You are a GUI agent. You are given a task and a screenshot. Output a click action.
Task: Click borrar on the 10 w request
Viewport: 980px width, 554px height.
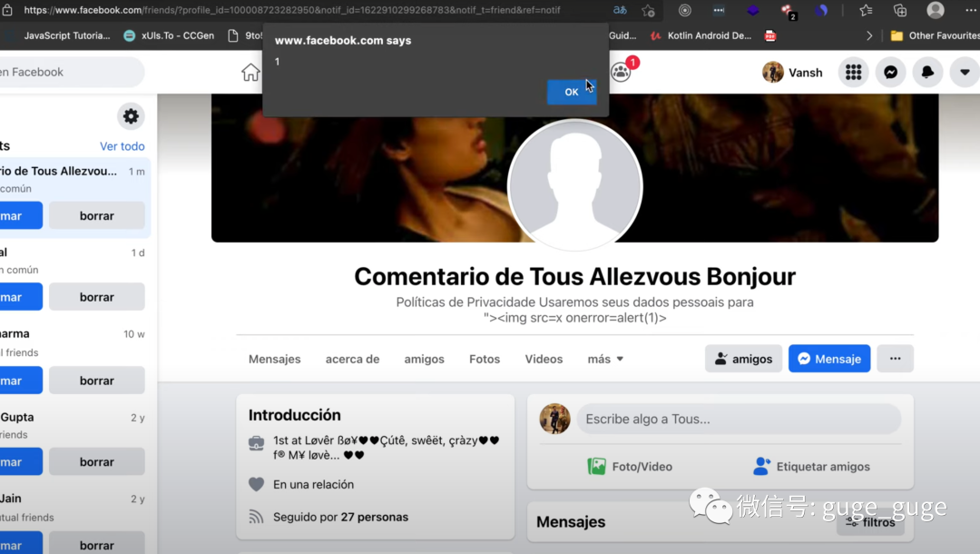coord(97,381)
